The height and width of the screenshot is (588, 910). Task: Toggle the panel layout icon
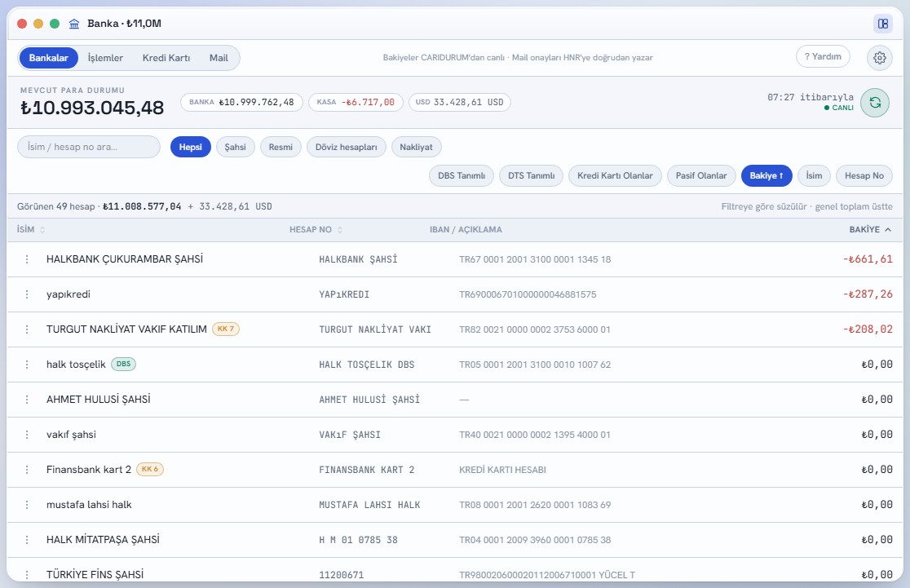click(x=883, y=24)
